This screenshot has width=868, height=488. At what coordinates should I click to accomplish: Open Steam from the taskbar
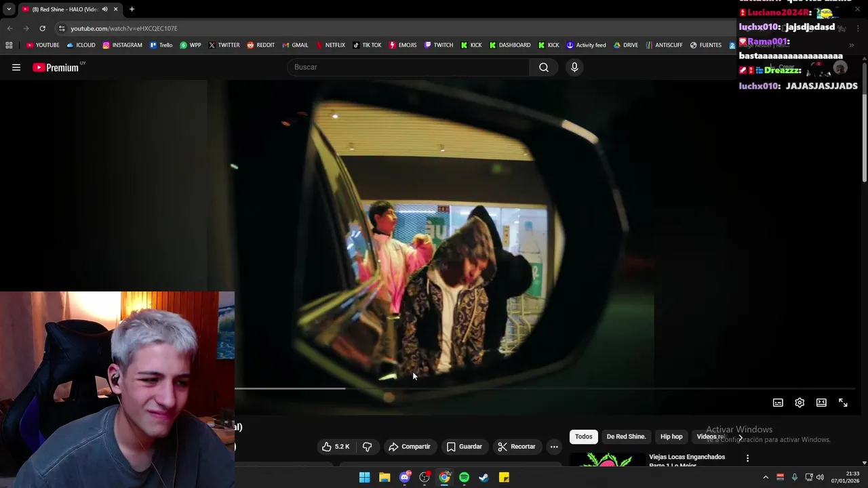(x=484, y=477)
